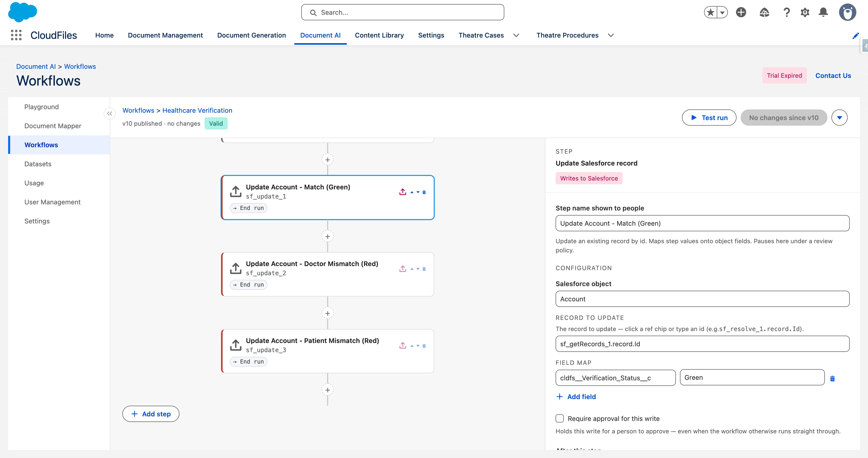Insert step above Update Account - Match (Green)
Image resolution: width=868 pixels, height=458 pixels.
[327, 160]
